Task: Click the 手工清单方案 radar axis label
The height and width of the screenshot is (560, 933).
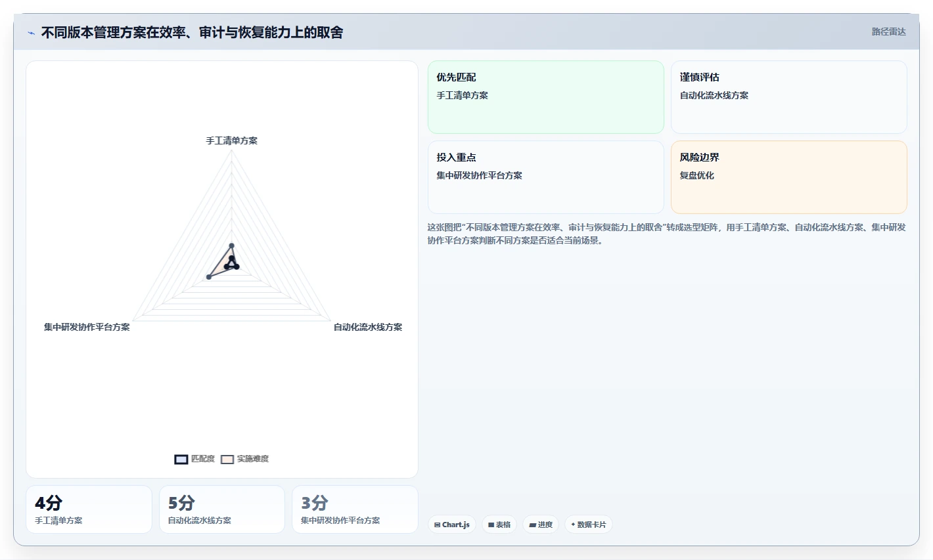Action: [232, 140]
